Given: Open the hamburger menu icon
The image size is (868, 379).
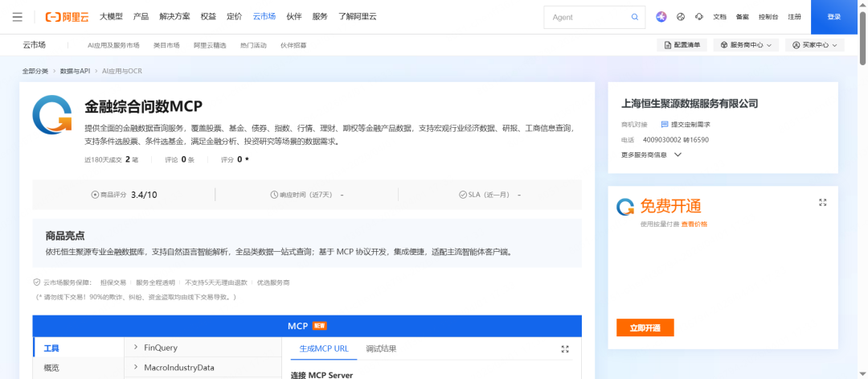Looking at the screenshot, I should [x=18, y=17].
